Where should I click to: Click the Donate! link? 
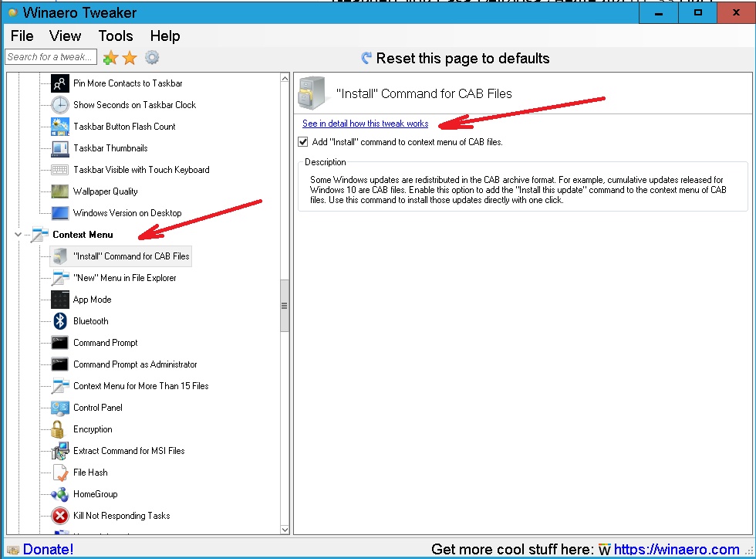pos(48,549)
